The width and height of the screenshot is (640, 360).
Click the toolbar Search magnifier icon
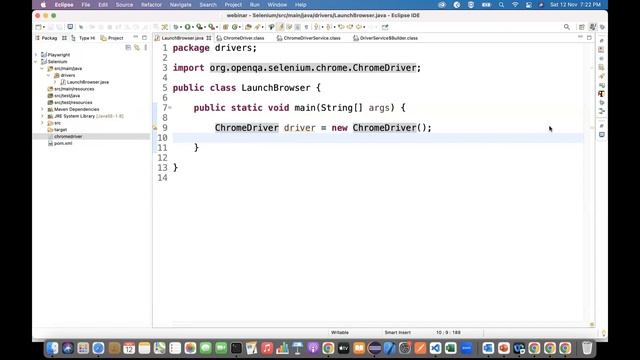click(567, 27)
